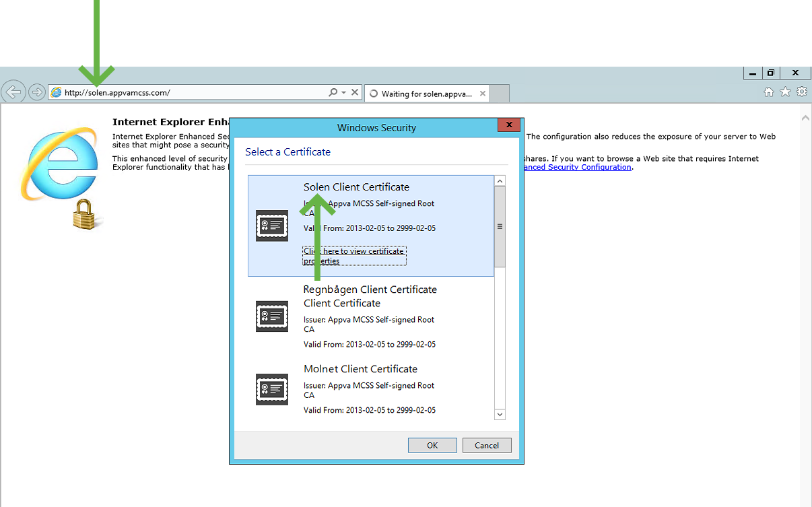Viewport: 812px width, 507px height.
Task: Open the Tools gear menu
Action: (x=801, y=92)
